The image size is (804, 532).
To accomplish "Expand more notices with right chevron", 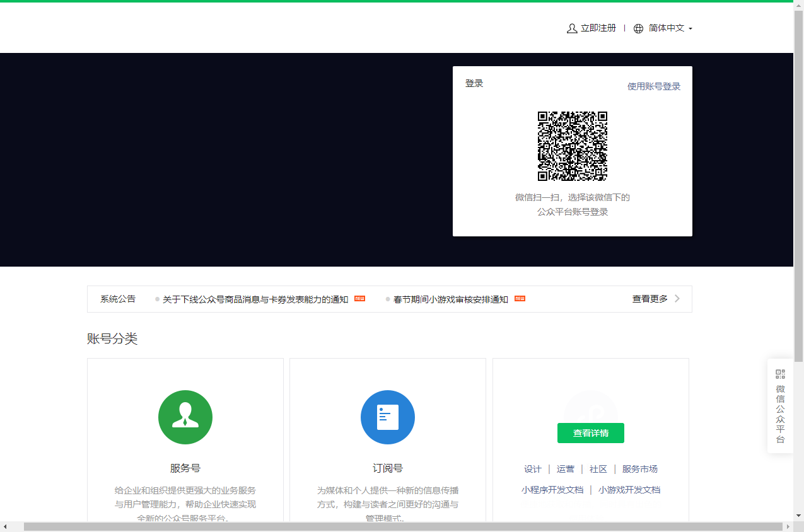I will 677,299.
